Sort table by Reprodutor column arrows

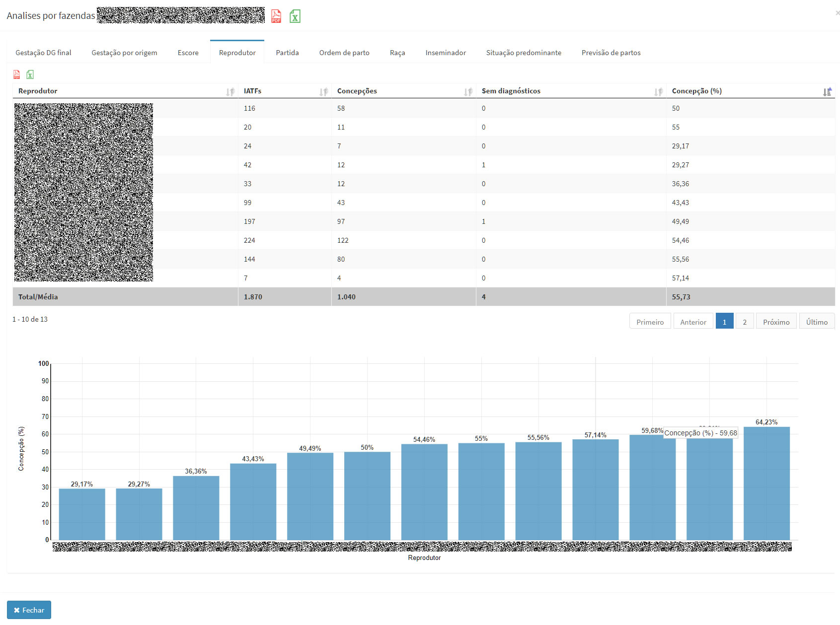(x=230, y=92)
